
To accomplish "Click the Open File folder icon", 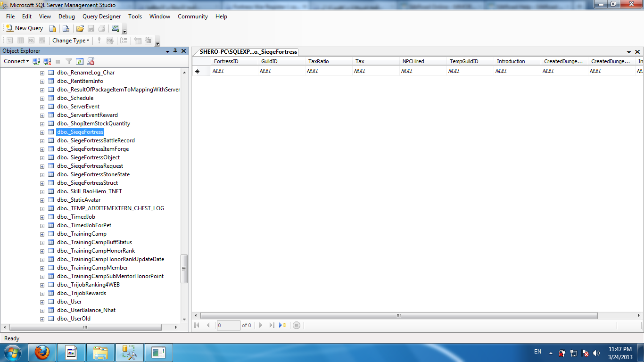I will (80, 28).
